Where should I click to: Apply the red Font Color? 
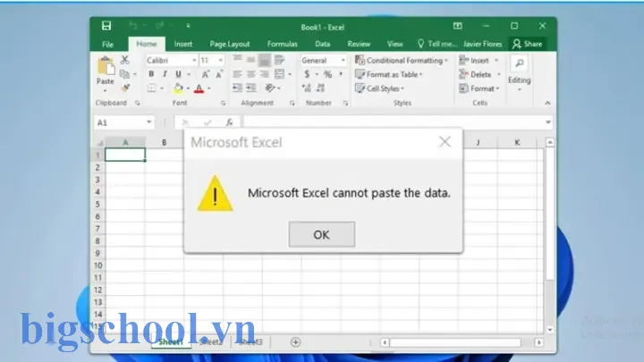point(199,88)
